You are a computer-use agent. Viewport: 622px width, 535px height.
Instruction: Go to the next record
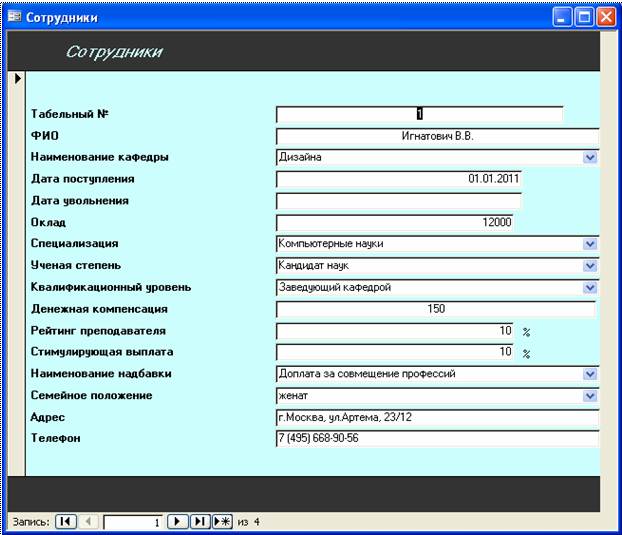click(177, 521)
